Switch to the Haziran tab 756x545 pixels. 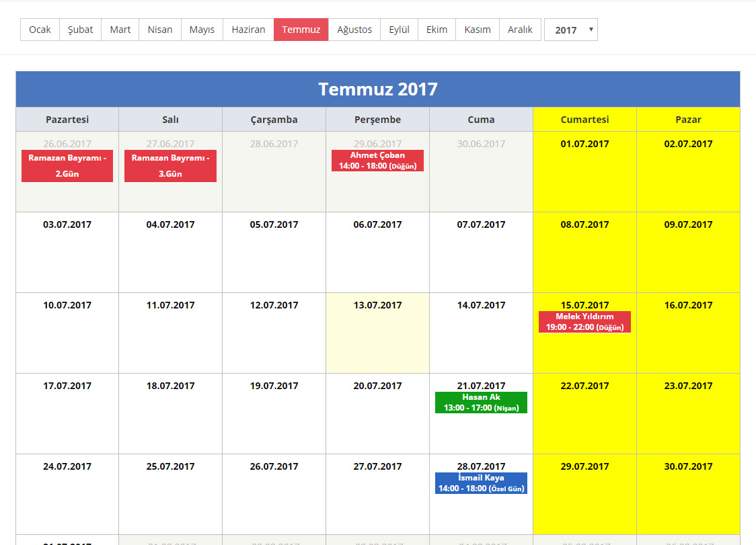pos(248,30)
